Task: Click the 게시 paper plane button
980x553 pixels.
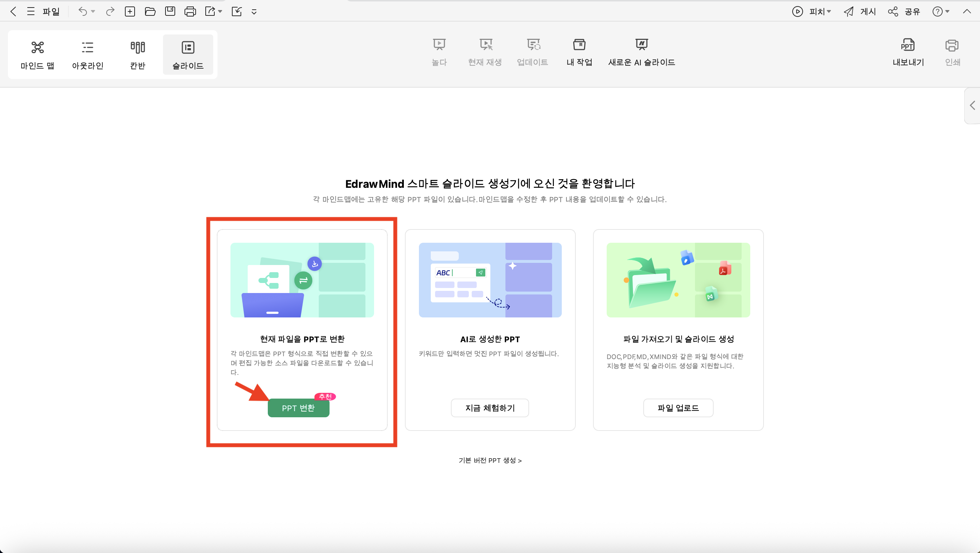Action: (x=860, y=11)
